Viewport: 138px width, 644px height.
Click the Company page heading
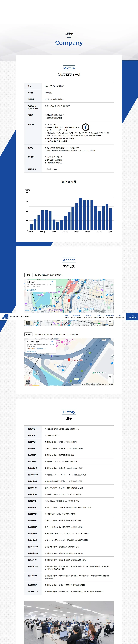click(x=69, y=43)
